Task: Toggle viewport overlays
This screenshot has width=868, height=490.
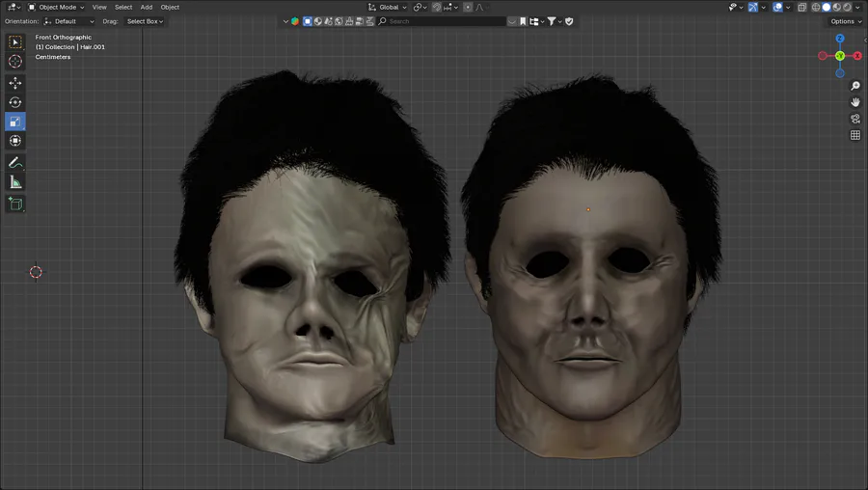Action: click(777, 7)
